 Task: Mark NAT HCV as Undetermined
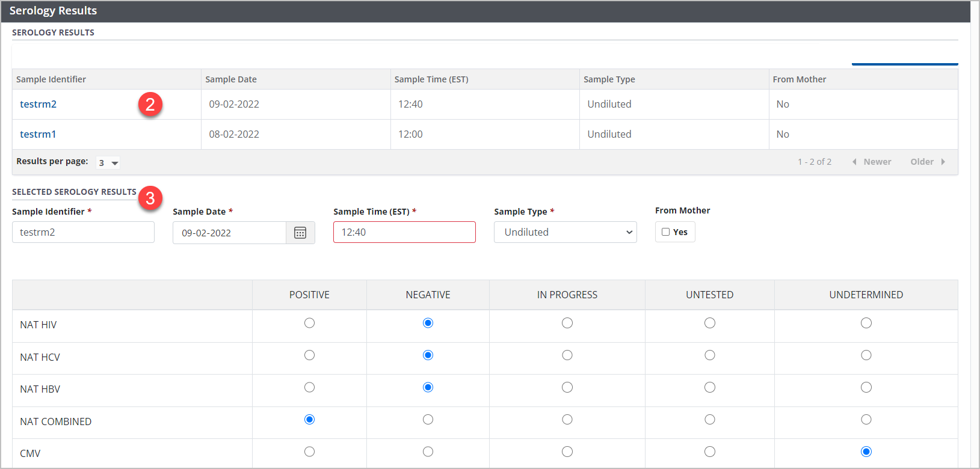866,355
